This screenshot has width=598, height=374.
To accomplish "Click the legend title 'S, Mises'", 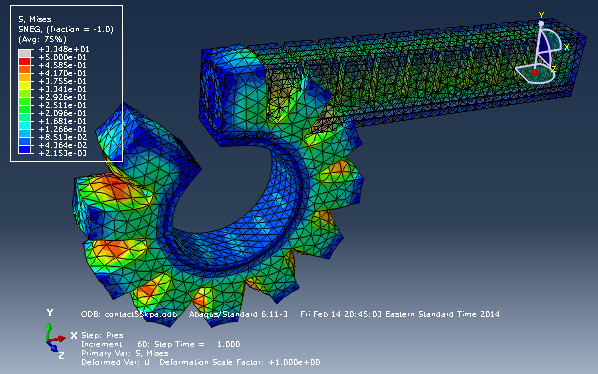I will pyautogui.click(x=35, y=19).
